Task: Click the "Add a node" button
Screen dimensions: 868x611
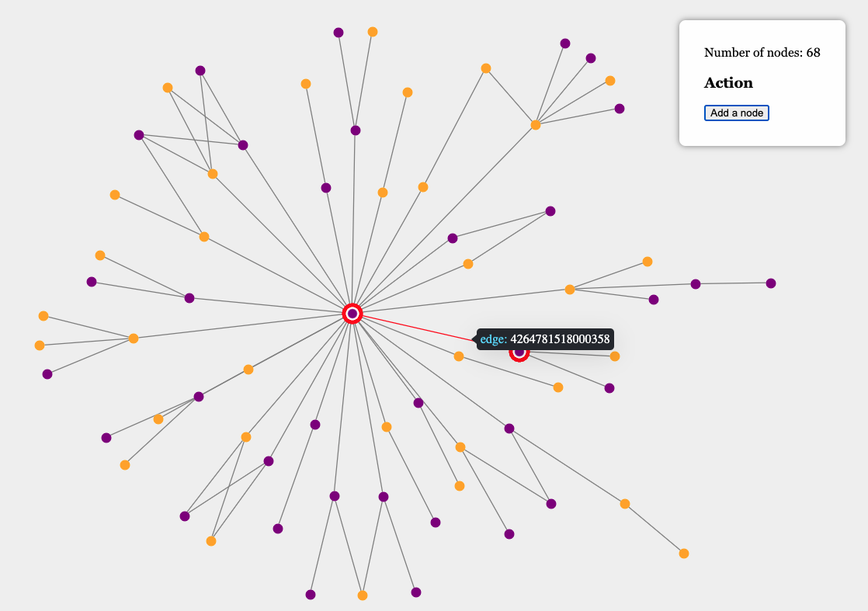Action: pos(736,113)
